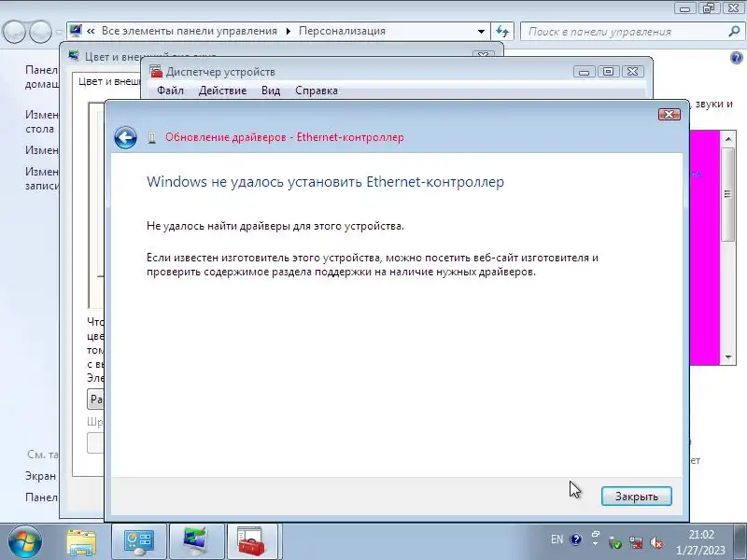Click the network disconnected tray icon
747x560 pixels.
tap(636, 542)
